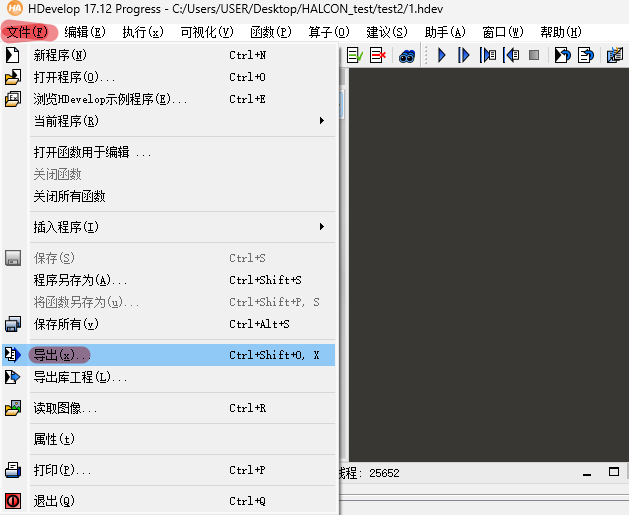This screenshot has width=629, height=515.
Task: Choose 程序另存为(A)... menu entry
Action: click(x=168, y=280)
